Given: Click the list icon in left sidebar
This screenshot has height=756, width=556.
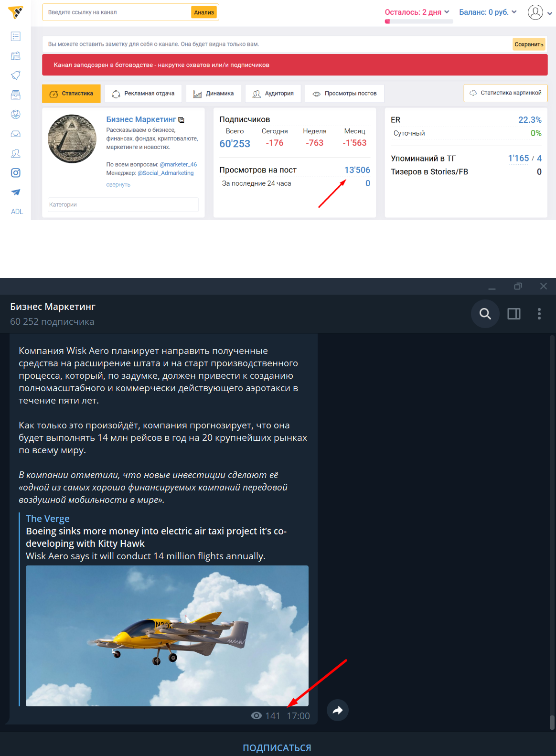Looking at the screenshot, I should pyautogui.click(x=16, y=36).
